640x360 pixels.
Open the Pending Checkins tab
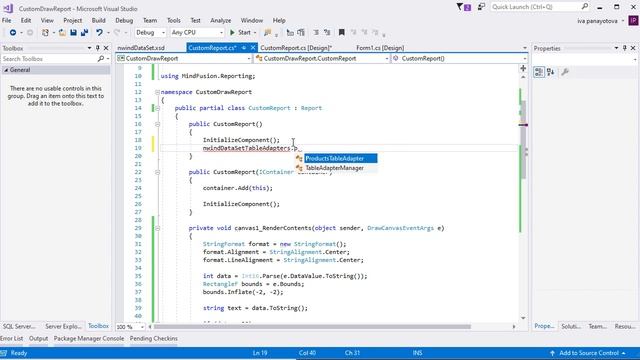tap(153, 339)
